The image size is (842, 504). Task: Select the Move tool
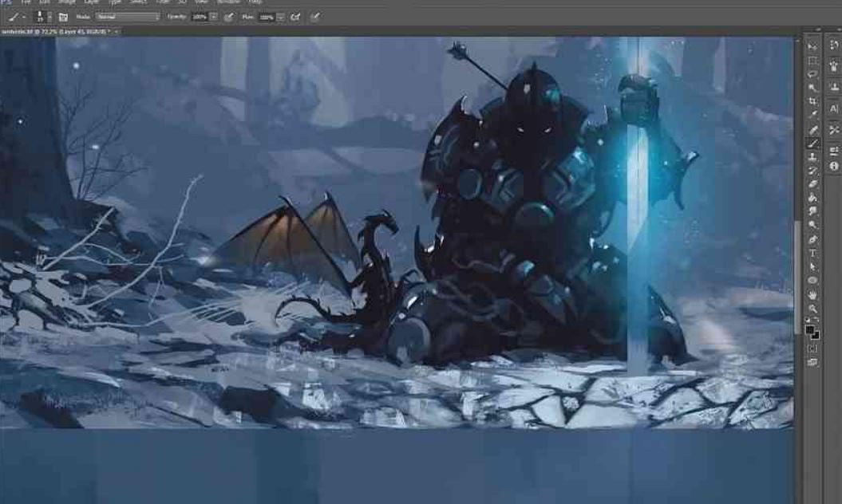(813, 46)
